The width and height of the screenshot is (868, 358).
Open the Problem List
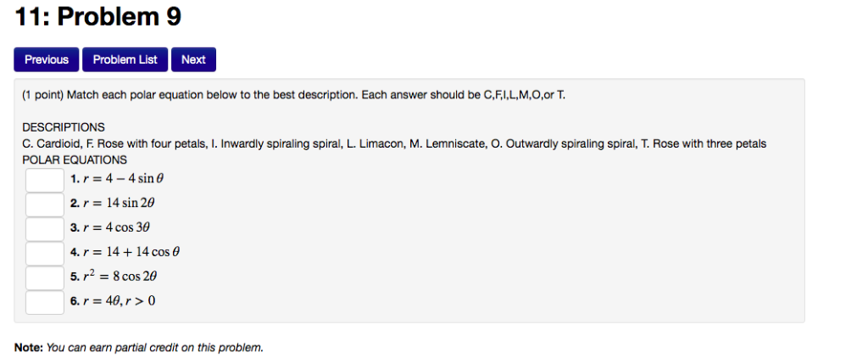125,60
